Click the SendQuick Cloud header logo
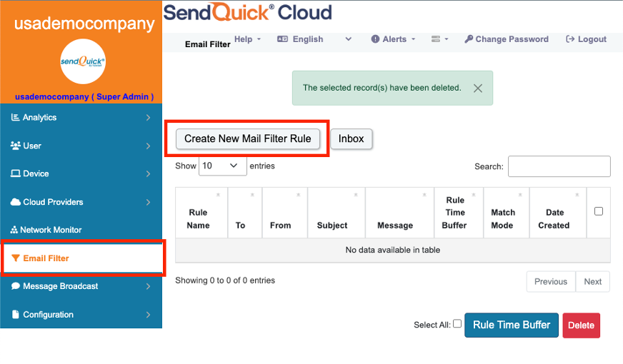 (247, 12)
